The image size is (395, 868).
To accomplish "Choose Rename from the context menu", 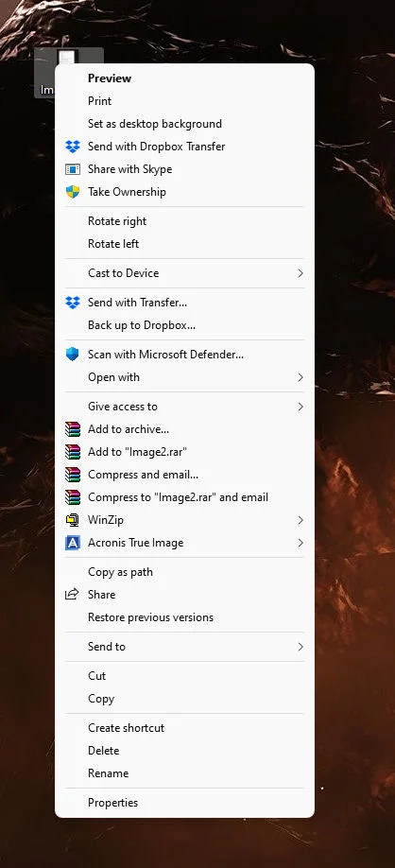I will point(185,773).
